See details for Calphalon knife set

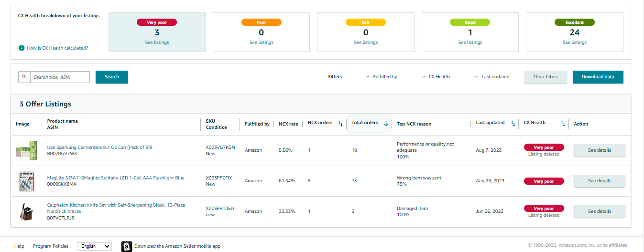point(600,211)
